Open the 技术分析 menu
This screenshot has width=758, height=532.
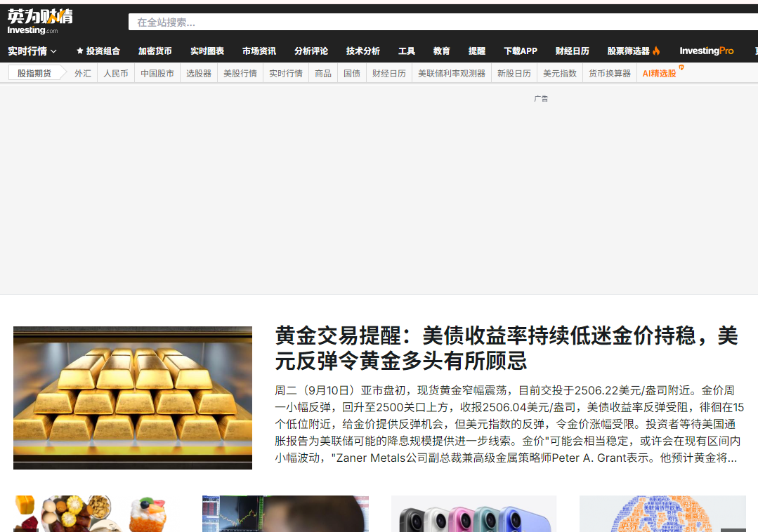[x=363, y=51]
